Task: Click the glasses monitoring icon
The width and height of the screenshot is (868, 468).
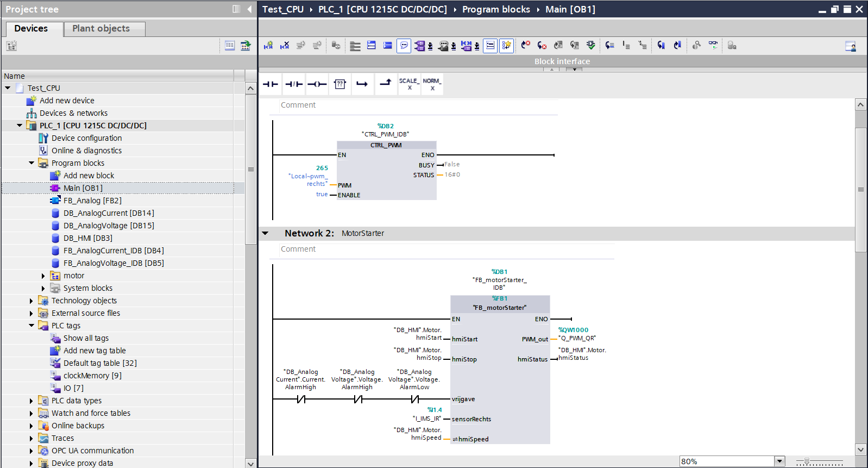Action: [x=713, y=45]
